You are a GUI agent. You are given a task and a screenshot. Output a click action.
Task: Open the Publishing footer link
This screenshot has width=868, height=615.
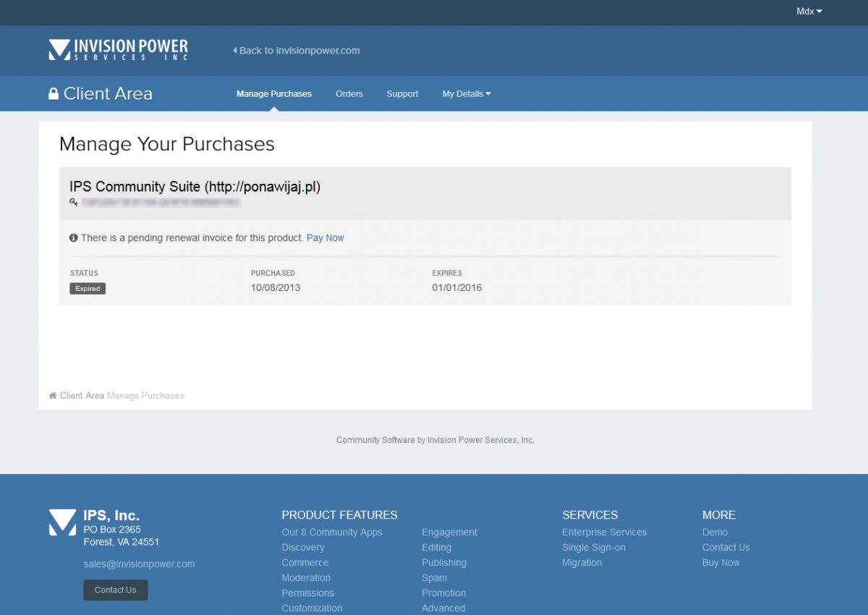(x=444, y=563)
